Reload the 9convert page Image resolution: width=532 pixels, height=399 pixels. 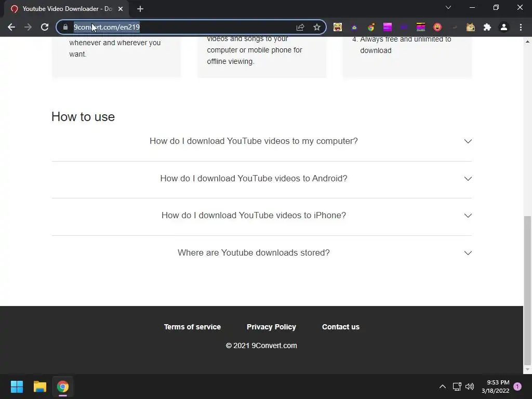click(x=45, y=27)
